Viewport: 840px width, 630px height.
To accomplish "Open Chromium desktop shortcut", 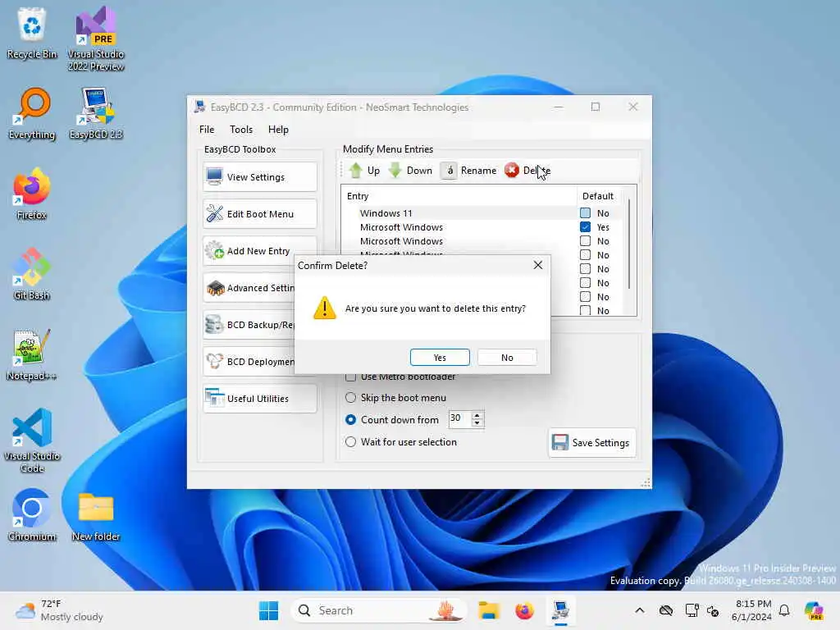I will (32, 515).
